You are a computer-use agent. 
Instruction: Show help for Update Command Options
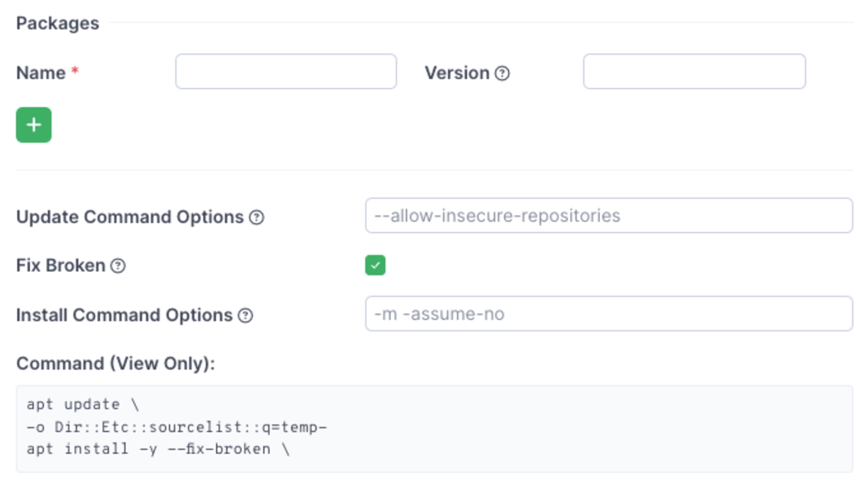coord(256,217)
